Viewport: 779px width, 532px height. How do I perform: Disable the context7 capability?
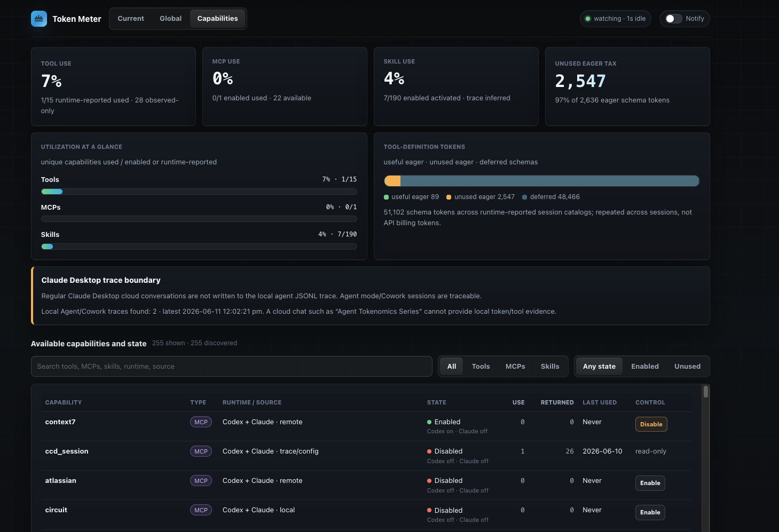(651, 424)
